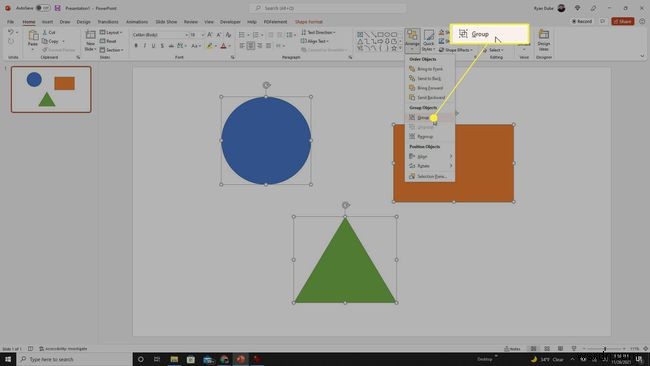Open the File tab
The width and height of the screenshot is (650, 366).
pos(10,22)
